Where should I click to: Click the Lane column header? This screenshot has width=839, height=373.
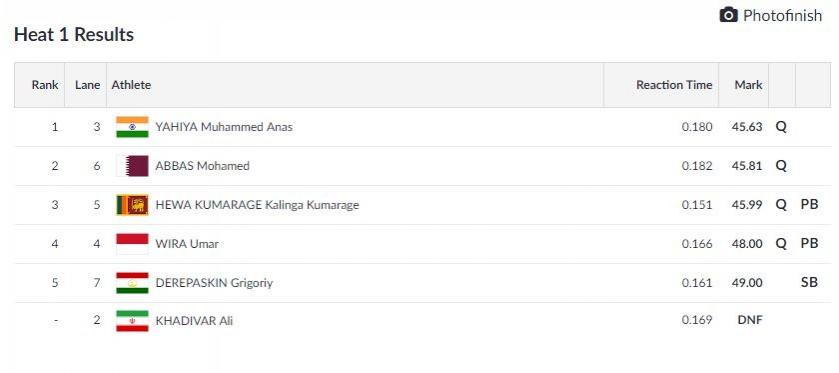pos(87,85)
